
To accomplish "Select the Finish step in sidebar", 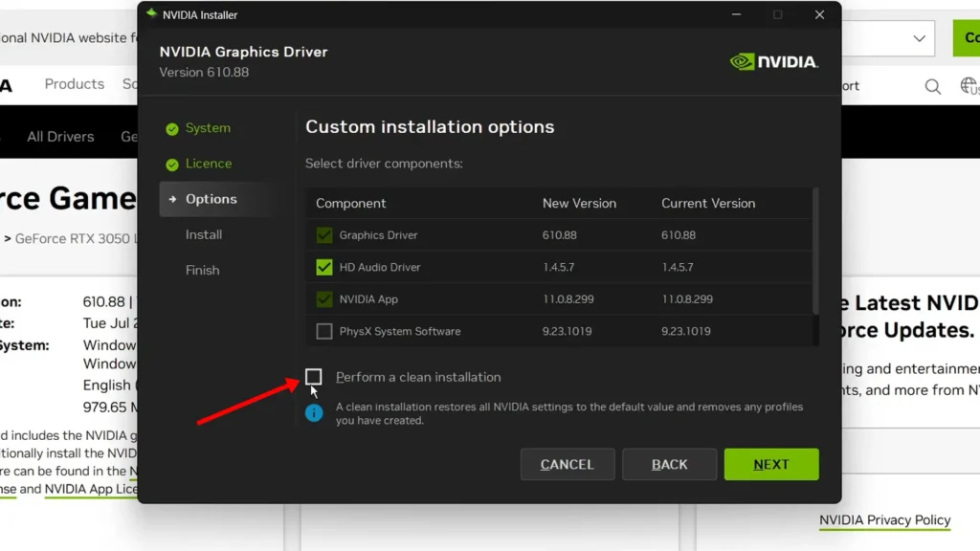I will coord(203,271).
